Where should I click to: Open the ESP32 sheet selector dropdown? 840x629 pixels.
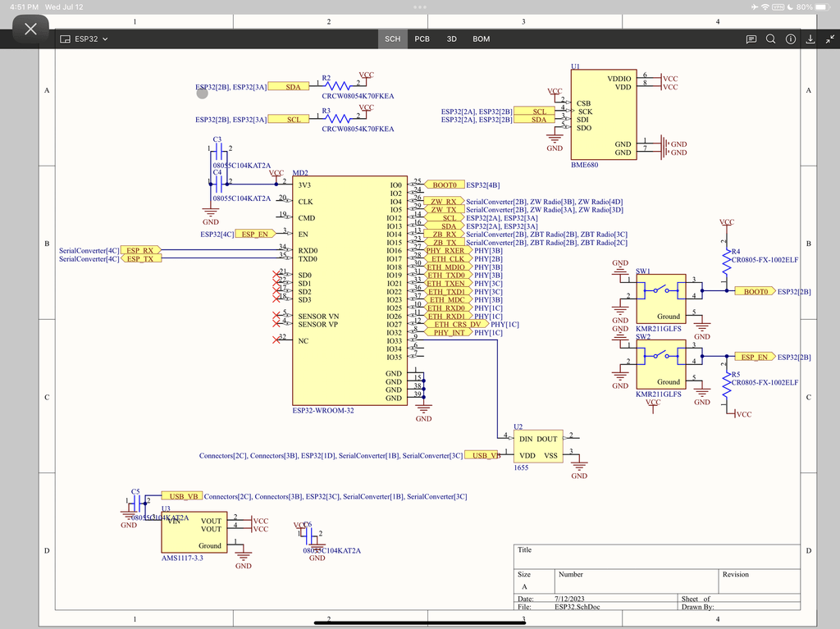(84, 39)
